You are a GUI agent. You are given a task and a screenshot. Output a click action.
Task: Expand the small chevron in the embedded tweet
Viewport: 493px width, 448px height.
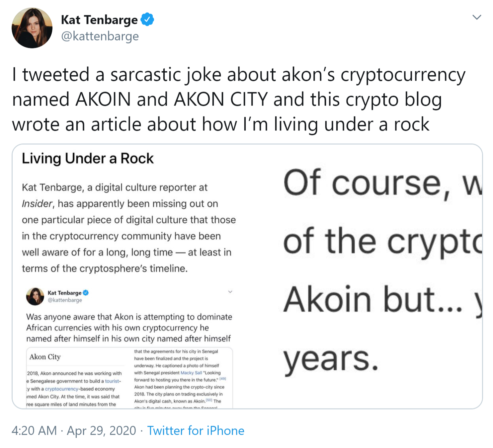[230, 292]
